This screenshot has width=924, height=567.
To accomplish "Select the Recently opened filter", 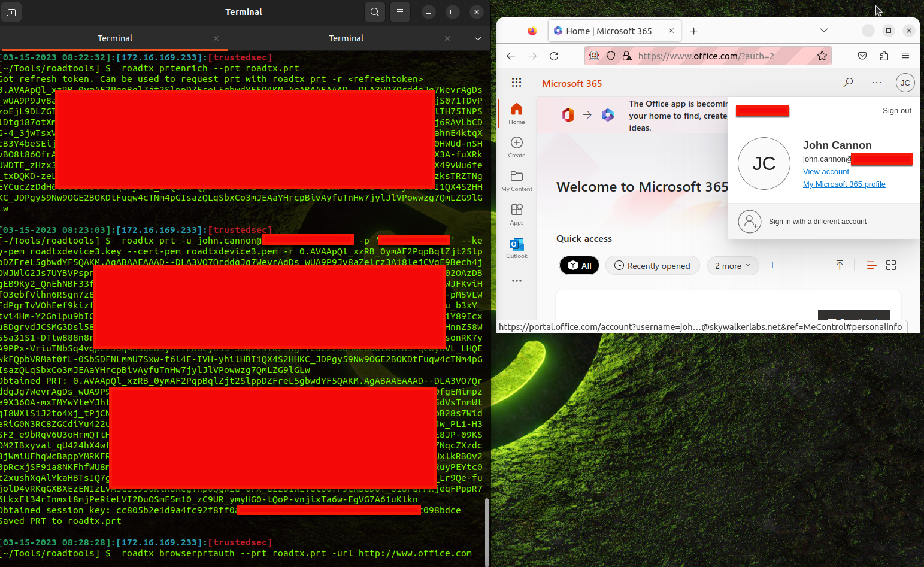I will (x=652, y=266).
